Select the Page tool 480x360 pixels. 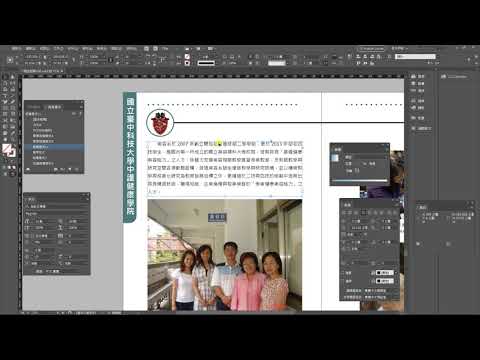6,83
